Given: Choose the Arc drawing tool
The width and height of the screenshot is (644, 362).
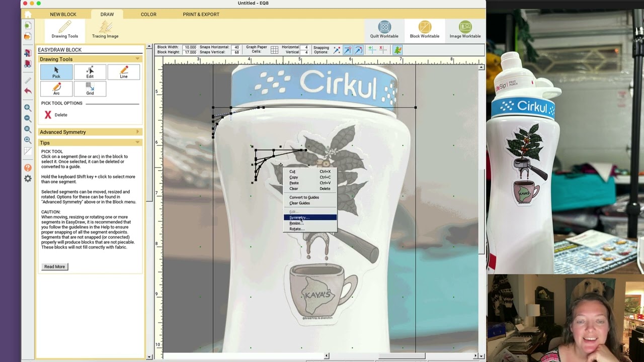Looking at the screenshot, I should click(56, 89).
